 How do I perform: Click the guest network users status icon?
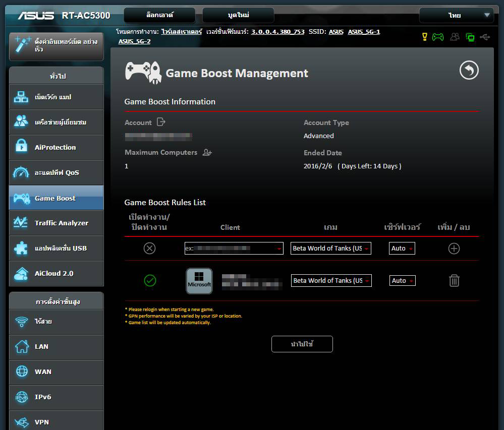(455, 37)
